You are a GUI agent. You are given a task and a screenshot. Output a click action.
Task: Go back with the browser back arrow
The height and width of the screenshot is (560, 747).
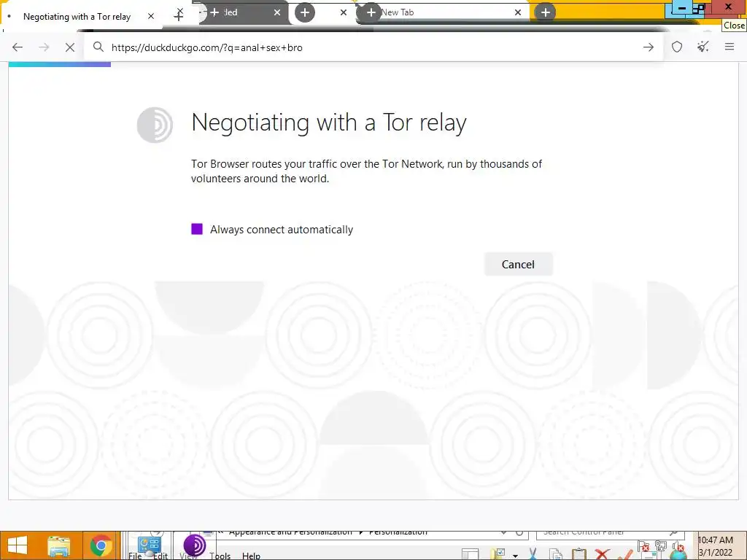click(18, 47)
